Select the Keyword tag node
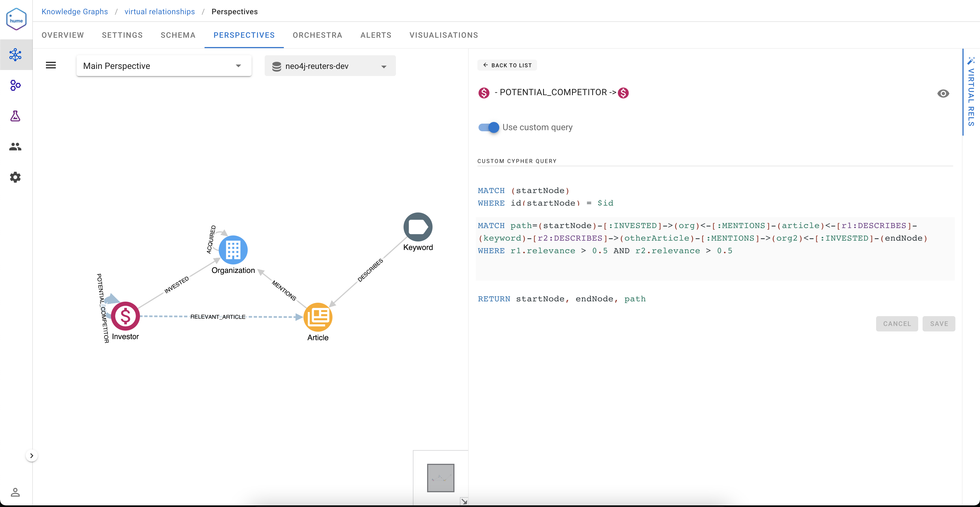Screen dimensions: 980x507 click(x=418, y=227)
